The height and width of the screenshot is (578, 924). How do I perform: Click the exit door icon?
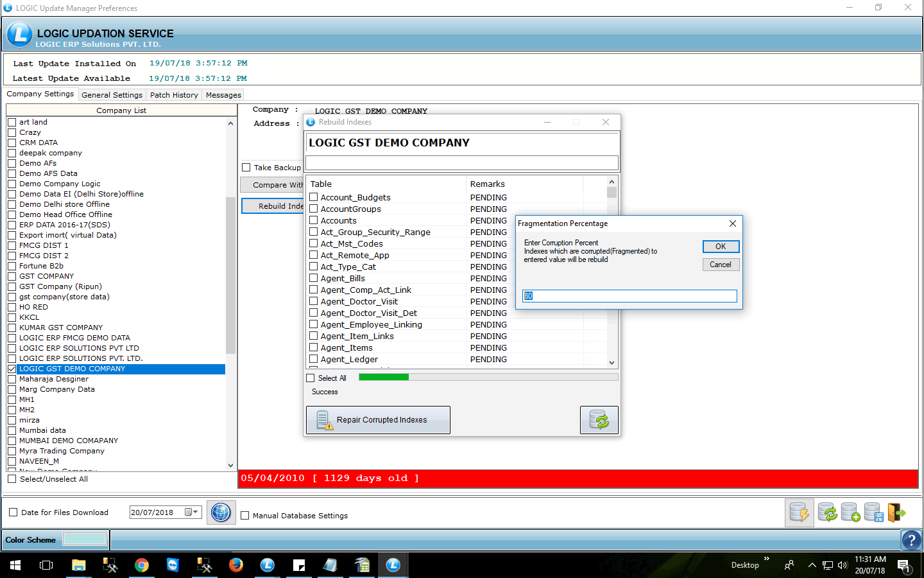pyautogui.click(x=896, y=512)
